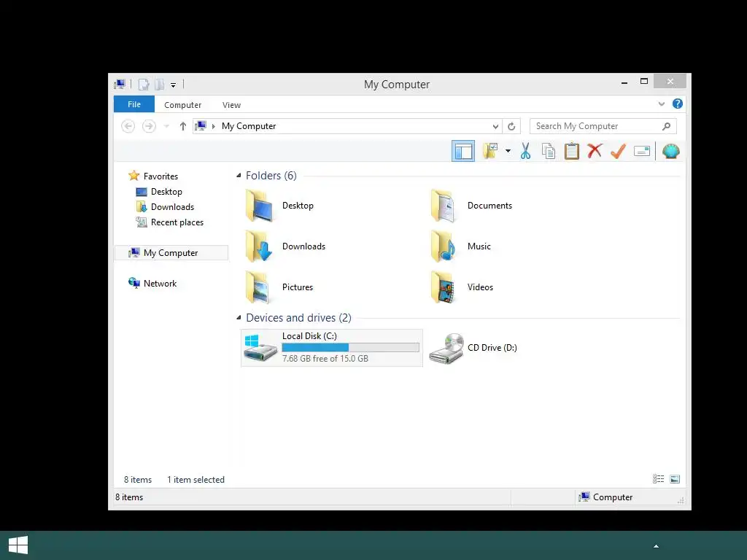Select the Downloads folder icon in Folders

click(x=260, y=246)
